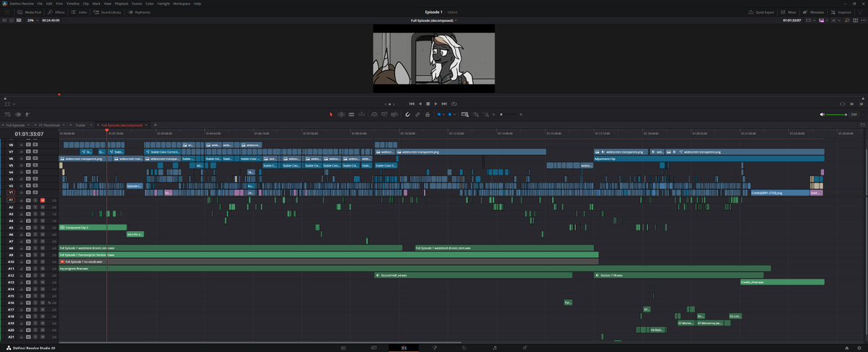Screen dimensions: 868x352
Task: Add a blue marker at playhead
Action: (x=450, y=114)
